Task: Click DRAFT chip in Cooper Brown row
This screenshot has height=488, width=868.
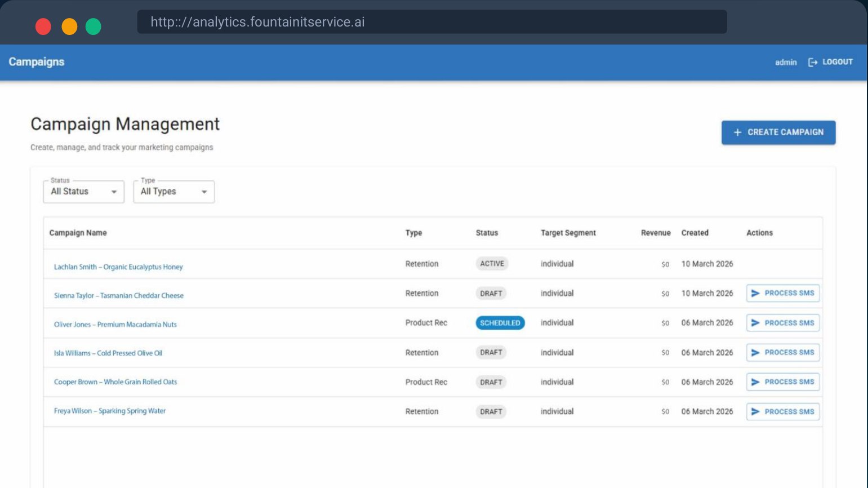Action: click(491, 382)
